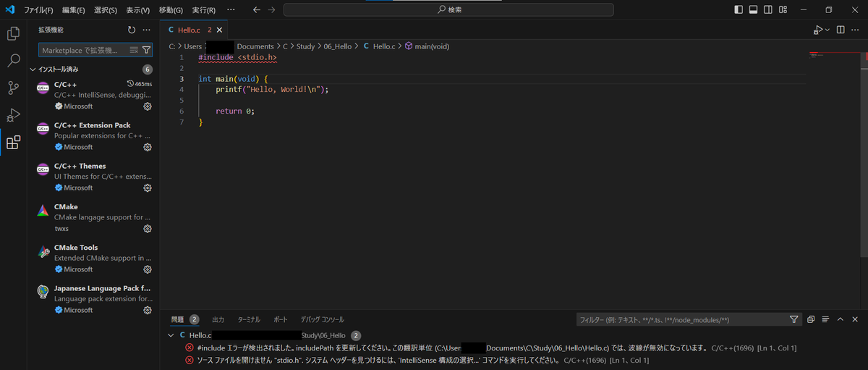Switch to the ターミナル panel tab
The image size is (868, 370).
pos(249,319)
